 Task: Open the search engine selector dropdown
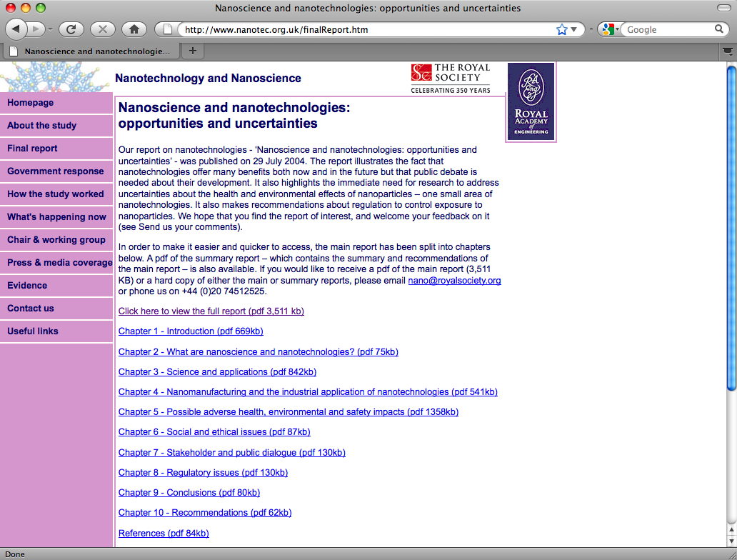610,29
